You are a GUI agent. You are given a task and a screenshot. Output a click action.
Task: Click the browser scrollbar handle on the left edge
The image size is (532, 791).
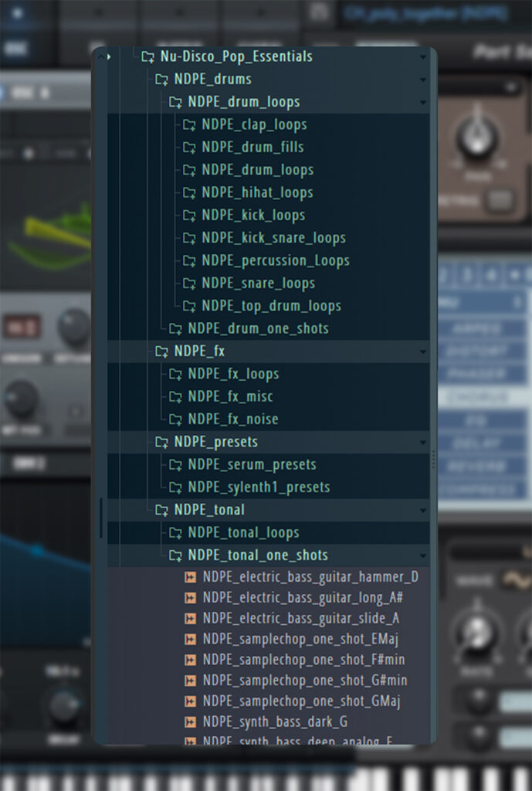pyautogui.click(x=101, y=518)
